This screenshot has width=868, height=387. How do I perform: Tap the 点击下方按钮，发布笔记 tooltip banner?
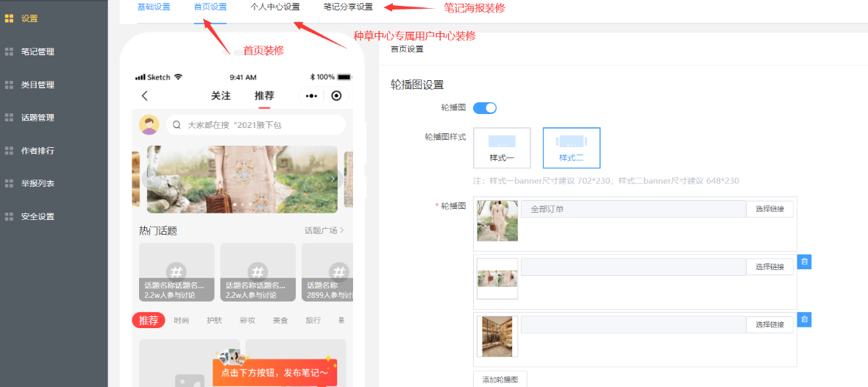[275, 372]
